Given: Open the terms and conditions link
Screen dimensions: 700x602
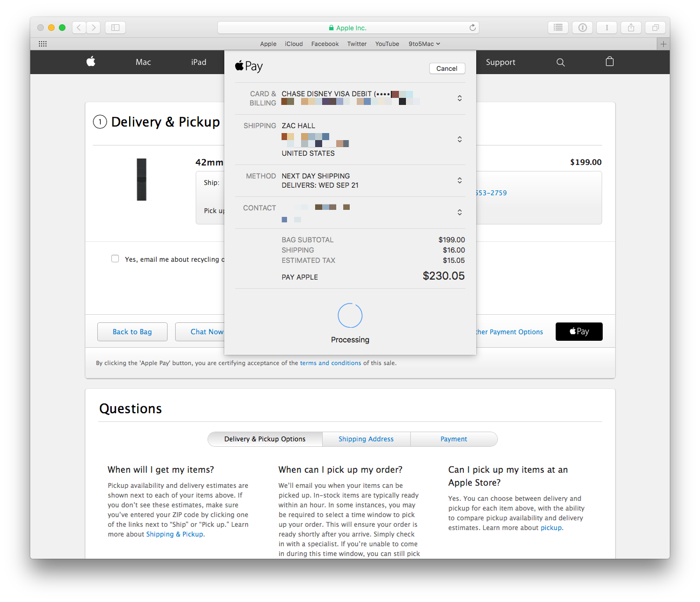Looking at the screenshot, I should 331,363.
